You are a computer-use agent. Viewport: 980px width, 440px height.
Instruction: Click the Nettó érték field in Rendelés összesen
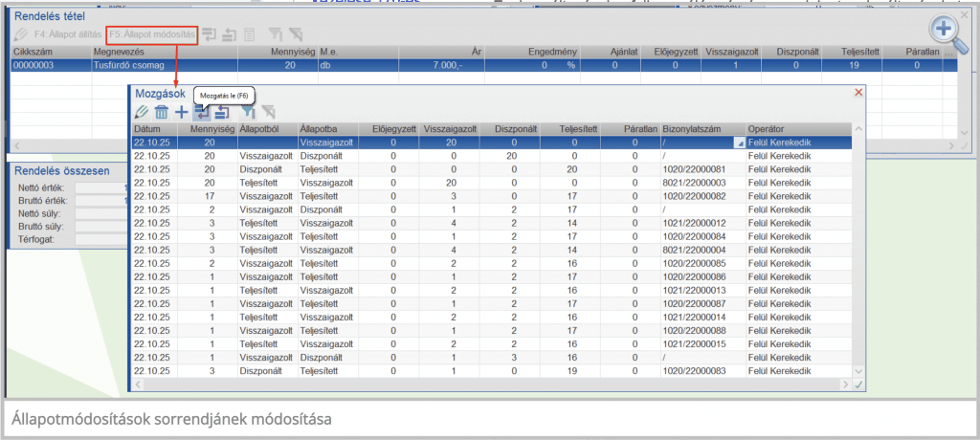point(101,187)
